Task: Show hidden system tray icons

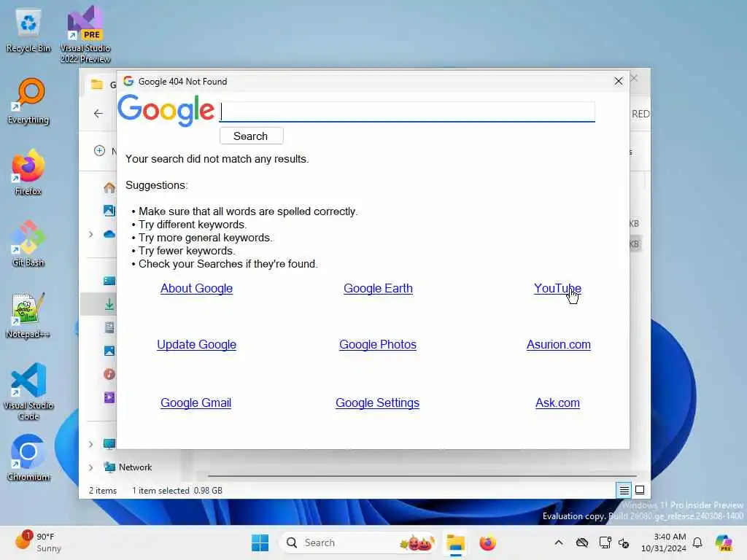Action: 559,542
